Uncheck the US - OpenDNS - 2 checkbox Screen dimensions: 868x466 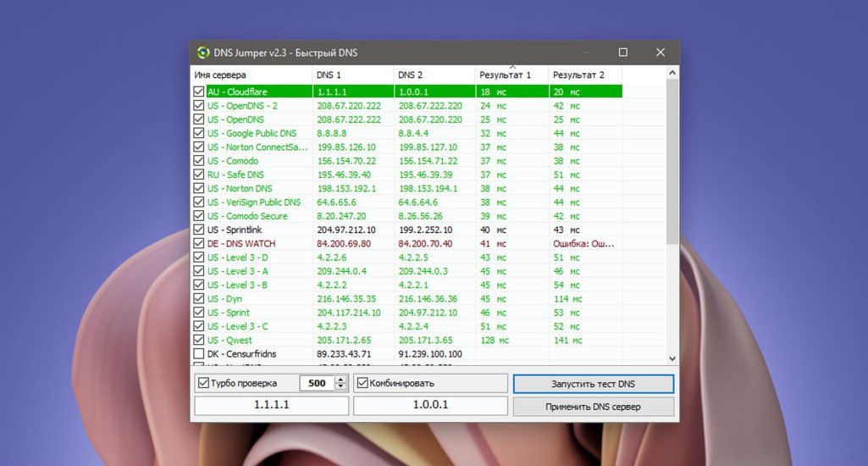pos(199,105)
